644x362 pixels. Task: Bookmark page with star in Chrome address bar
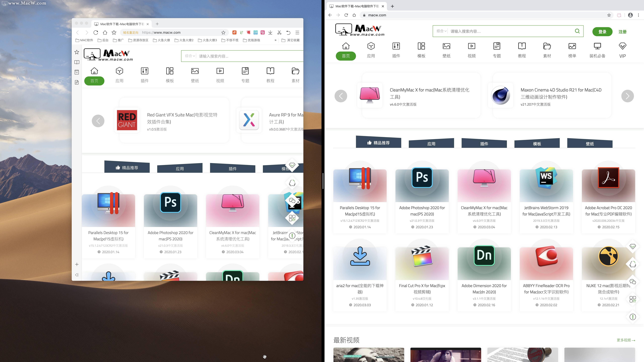coord(609,15)
